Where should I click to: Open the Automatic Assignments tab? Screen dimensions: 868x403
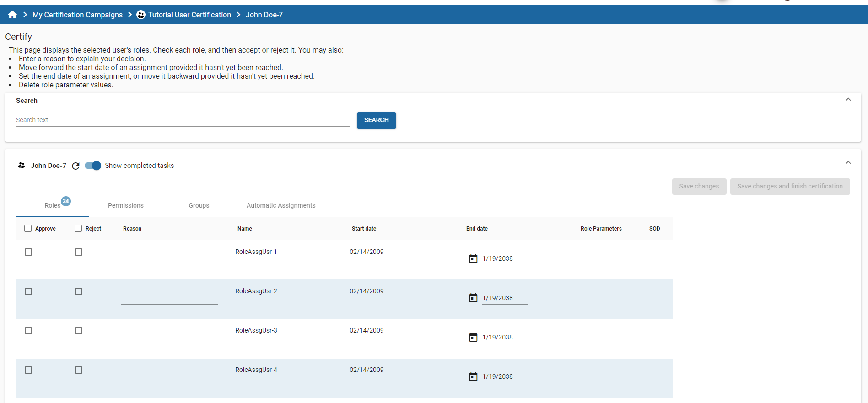[281, 205]
